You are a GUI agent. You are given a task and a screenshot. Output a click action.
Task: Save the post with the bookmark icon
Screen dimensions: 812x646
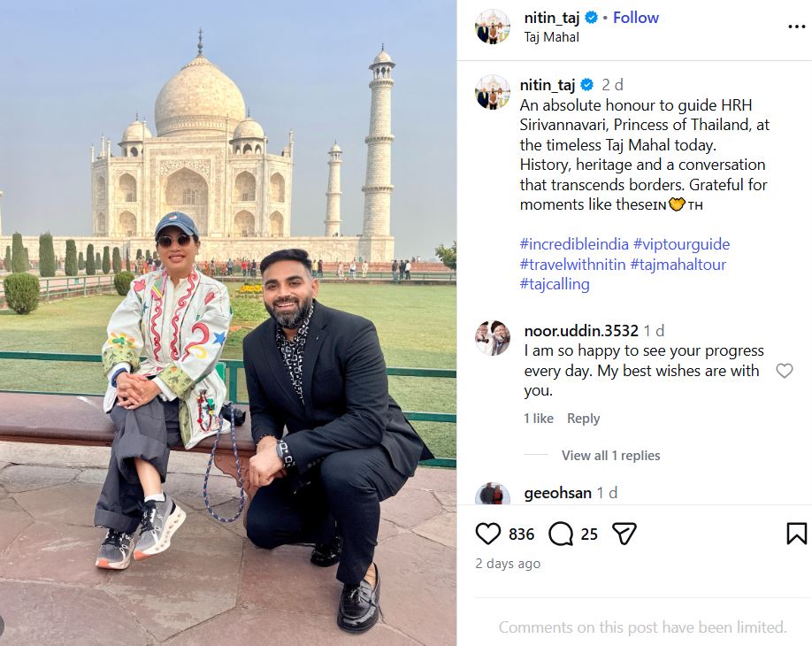796,534
